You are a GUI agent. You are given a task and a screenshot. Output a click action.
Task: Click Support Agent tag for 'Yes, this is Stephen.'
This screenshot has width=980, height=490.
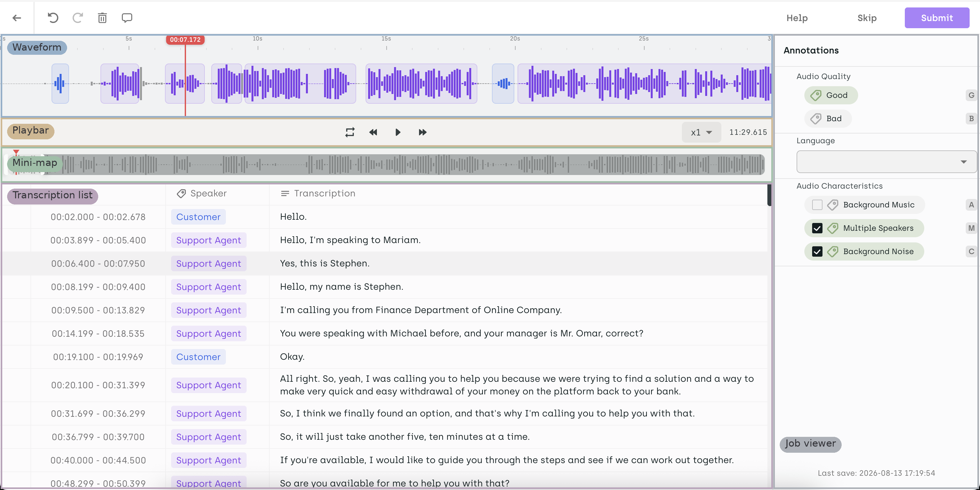[208, 264]
